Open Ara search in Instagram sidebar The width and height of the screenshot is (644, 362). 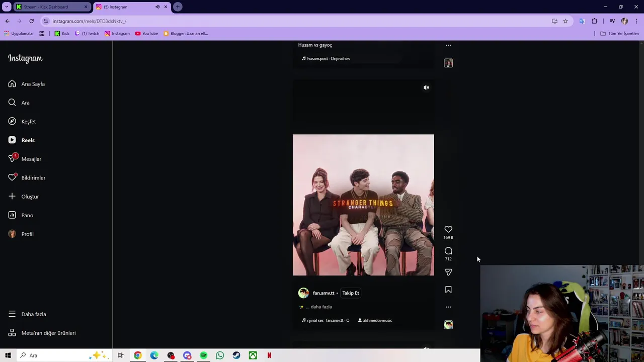[x=19, y=103]
